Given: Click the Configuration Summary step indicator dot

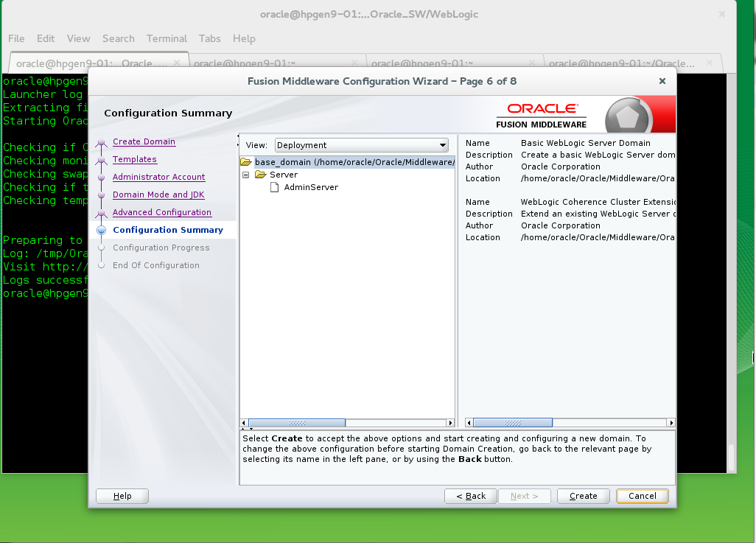Looking at the screenshot, I should (x=101, y=230).
